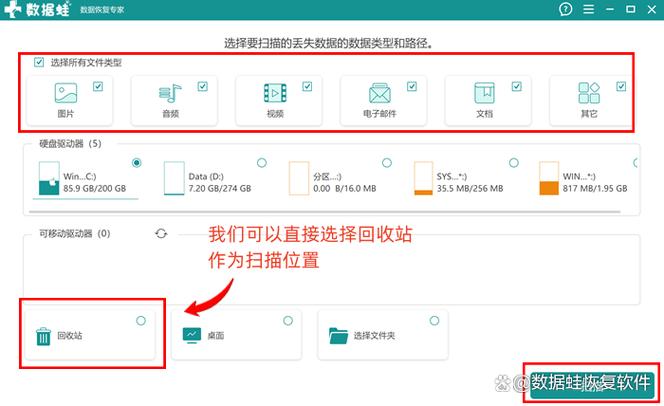Maximize the application window
The image size is (664, 406).
631,9
